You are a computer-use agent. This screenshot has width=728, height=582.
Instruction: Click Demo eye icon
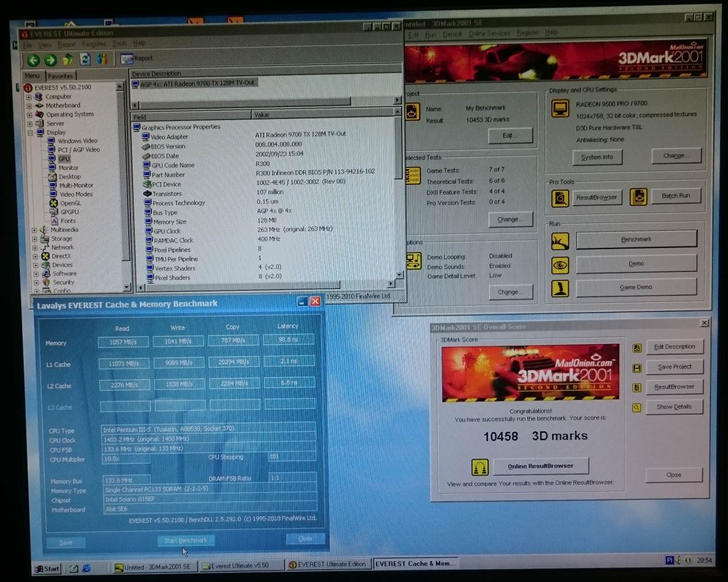pos(560,265)
